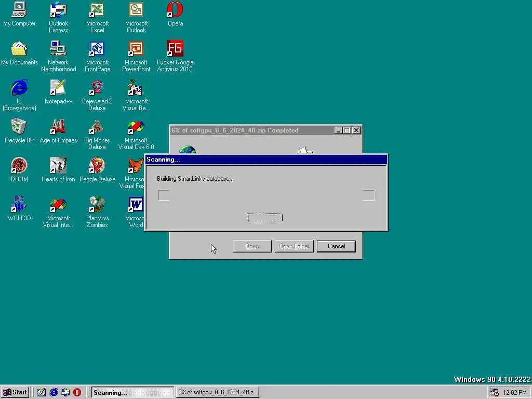
Task: Open Network Neighborhood icon
Action: (58, 57)
